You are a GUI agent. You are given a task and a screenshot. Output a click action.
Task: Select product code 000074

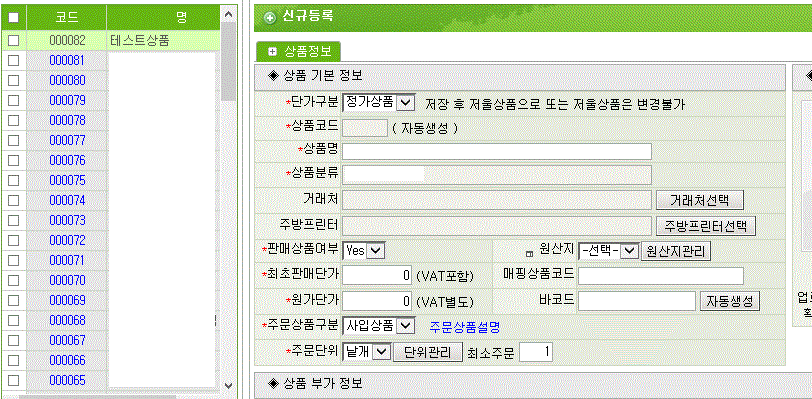click(x=67, y=201)
